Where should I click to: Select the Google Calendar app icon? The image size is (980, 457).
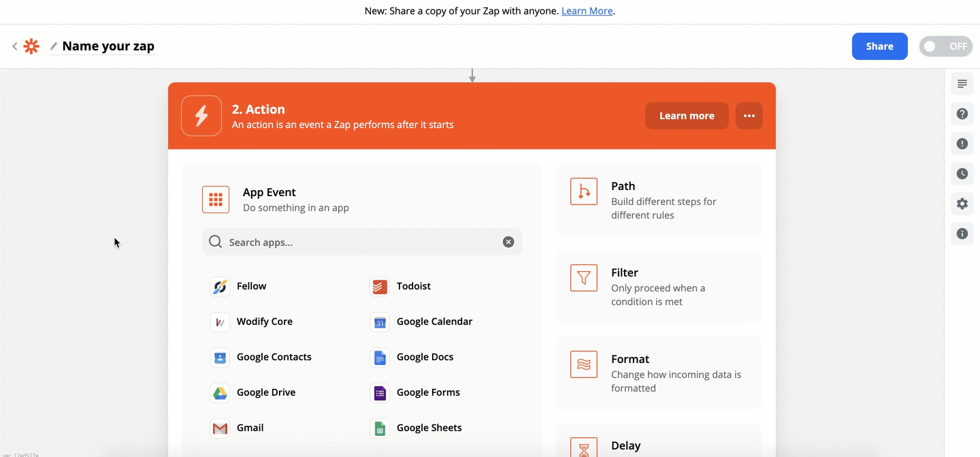379,322
